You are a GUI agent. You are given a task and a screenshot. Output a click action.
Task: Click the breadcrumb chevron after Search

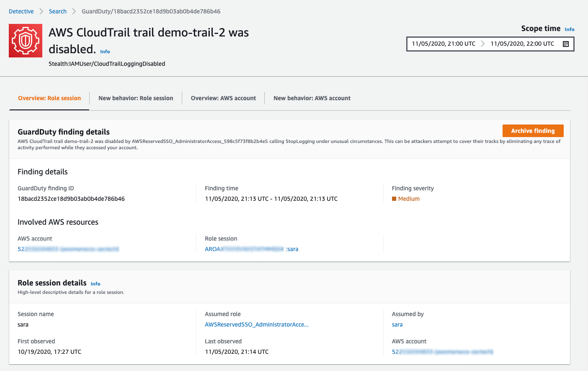point(74,11)
